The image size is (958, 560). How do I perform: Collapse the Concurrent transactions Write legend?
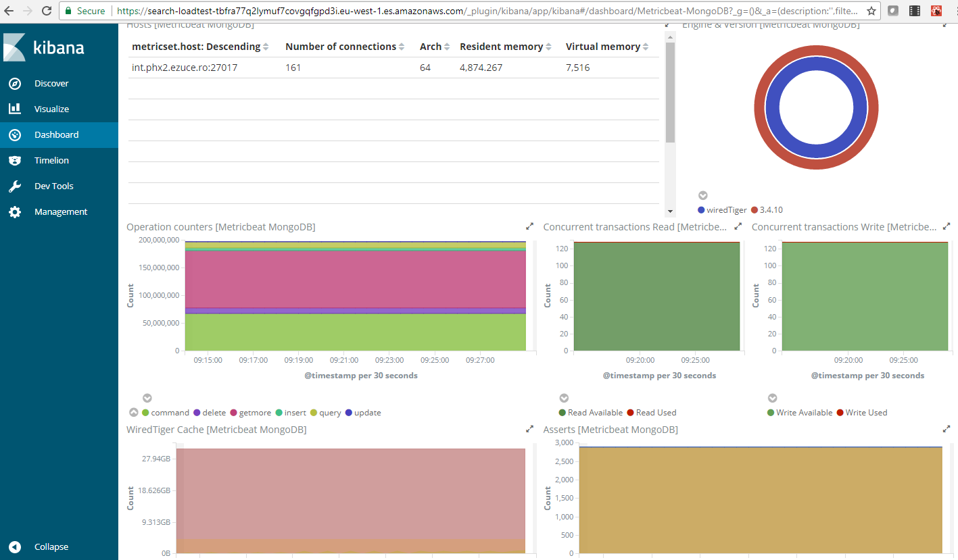pyautogui.click(x=772, y=399)
